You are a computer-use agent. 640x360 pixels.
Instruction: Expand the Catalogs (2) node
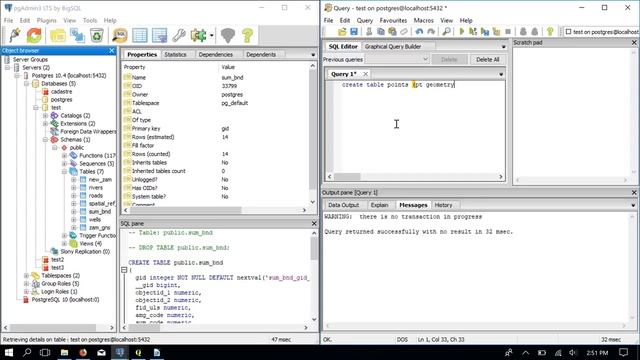pyautogui.click(x=45, y=116)
